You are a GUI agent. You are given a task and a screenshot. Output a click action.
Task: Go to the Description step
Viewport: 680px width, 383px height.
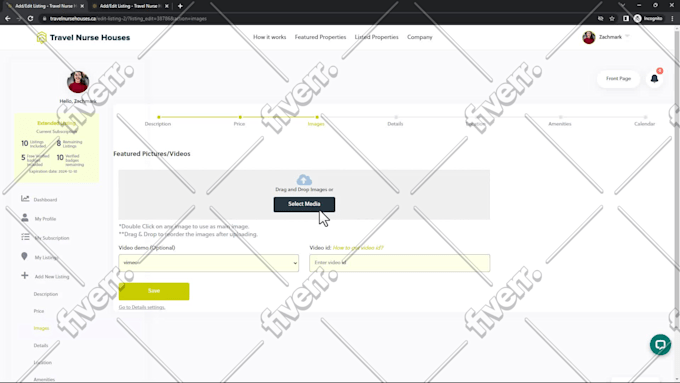158,124
